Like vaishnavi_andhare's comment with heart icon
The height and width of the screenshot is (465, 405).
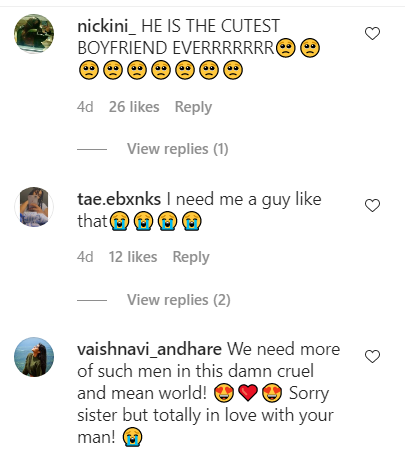372,356
